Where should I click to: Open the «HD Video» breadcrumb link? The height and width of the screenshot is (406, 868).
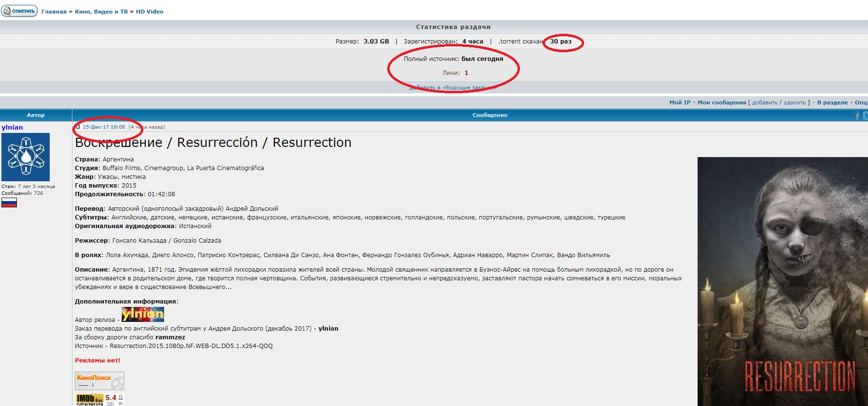[x=150, y=12]
